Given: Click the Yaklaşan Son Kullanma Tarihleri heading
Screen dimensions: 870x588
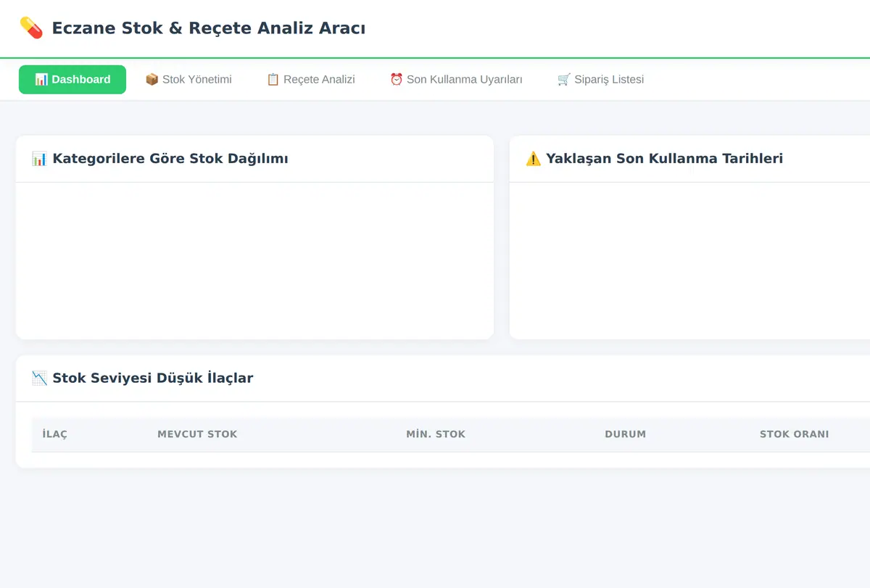Looking at the screenshot, I should [x=664, y=159].
